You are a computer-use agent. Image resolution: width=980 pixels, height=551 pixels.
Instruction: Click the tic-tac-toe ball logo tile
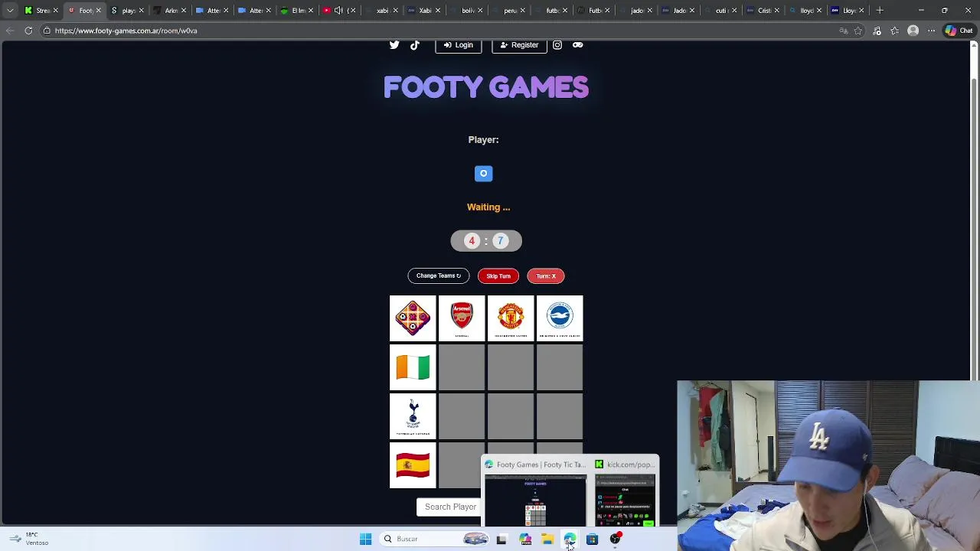click(x=413, y=318)
